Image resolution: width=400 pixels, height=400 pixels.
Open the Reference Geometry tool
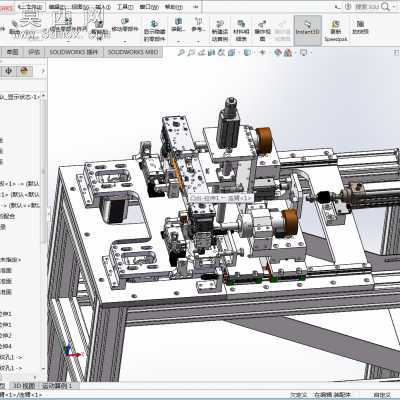pos(198,25)
